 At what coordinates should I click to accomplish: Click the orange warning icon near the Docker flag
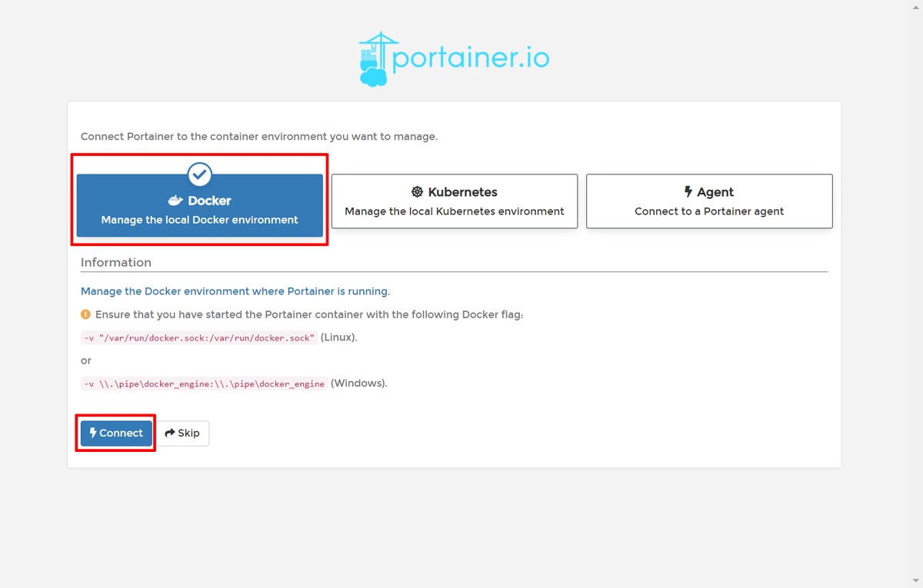click(85, 314)
